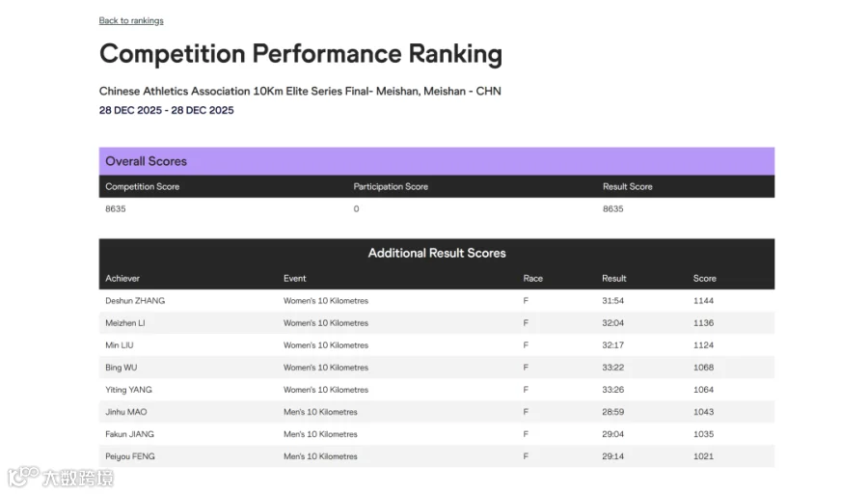868x494 pixels.
Task: Select the Fakun JIANG achiever name
Action: click(129, 434)
